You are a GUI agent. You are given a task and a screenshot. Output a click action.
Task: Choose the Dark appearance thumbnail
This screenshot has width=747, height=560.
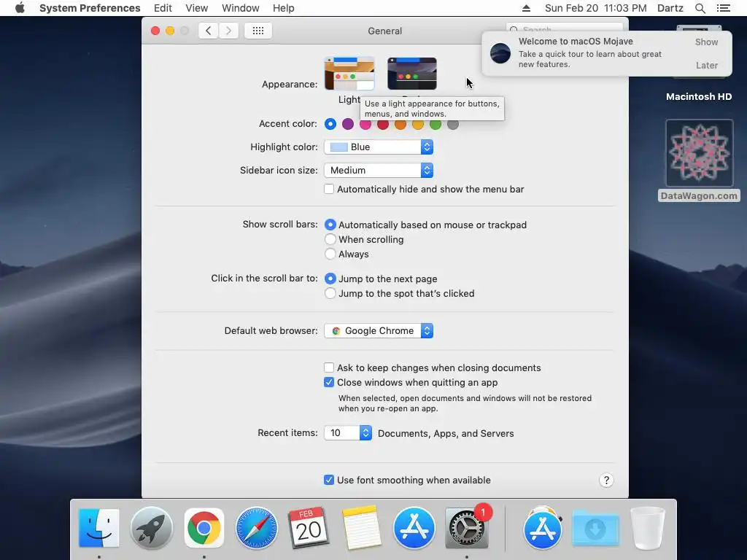click(412, 74)
